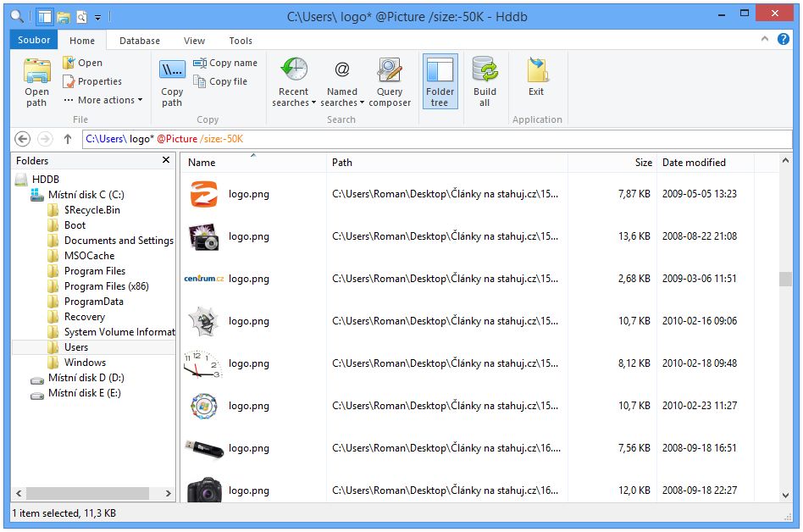803x532 pixels.
Task: Select the clock logo.png thumbnail
Action: [202, 364]
